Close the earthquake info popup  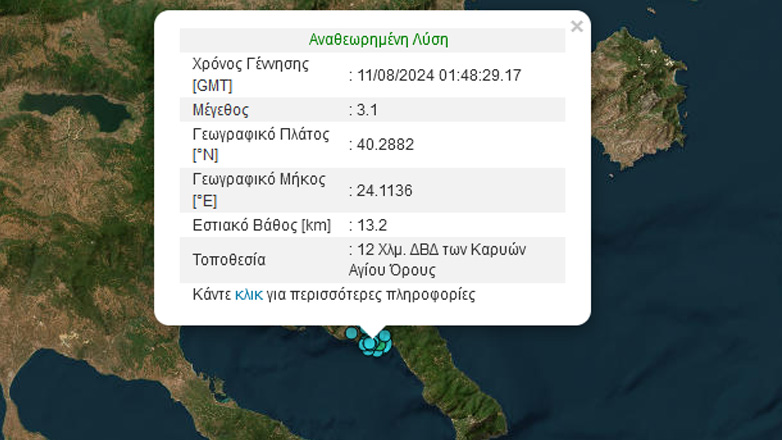tap(576, 27)
